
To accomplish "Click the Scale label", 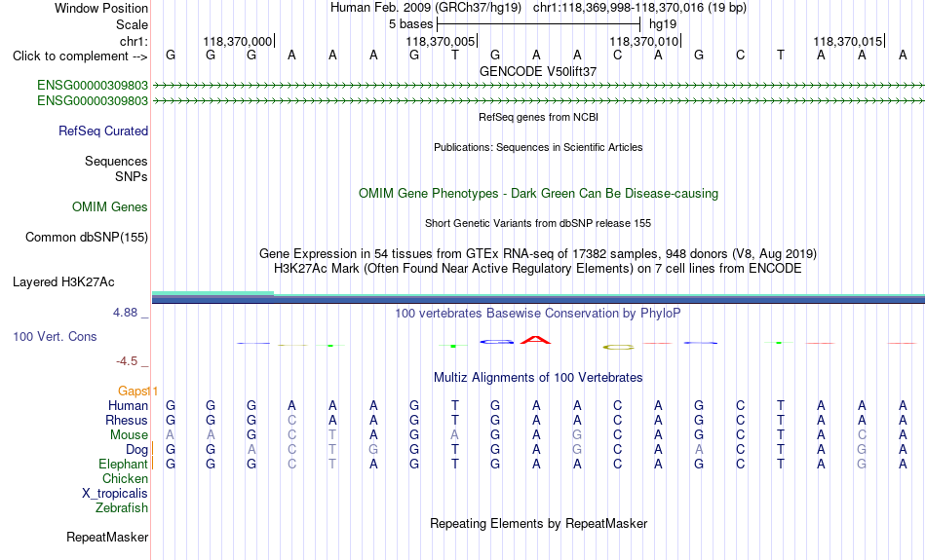I will click(132, 24).
